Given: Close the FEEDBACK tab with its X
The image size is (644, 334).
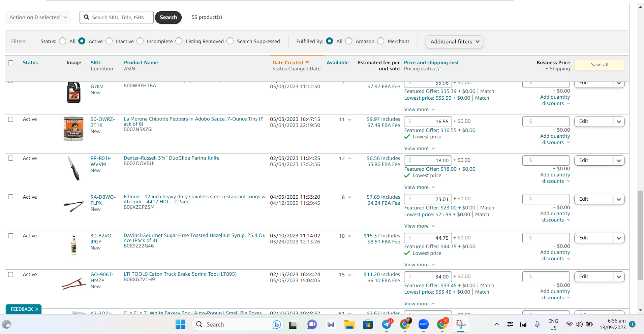Looking at the screenshot, I should point(37,309).
